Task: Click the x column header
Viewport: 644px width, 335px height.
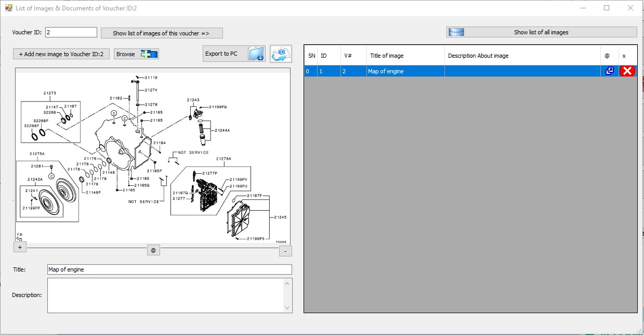Action: pos(628,56)
